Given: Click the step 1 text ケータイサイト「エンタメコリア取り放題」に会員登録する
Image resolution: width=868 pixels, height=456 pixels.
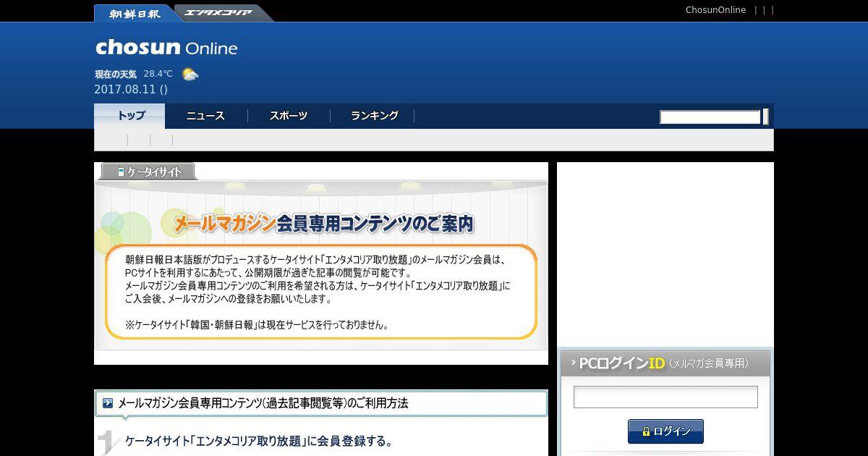Looking at the screenshot, I should pos(259,441).
